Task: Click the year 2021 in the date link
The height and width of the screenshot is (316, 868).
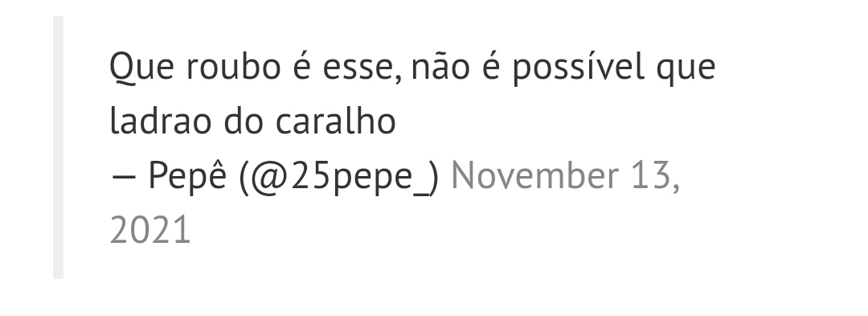Action: [150, 231]
